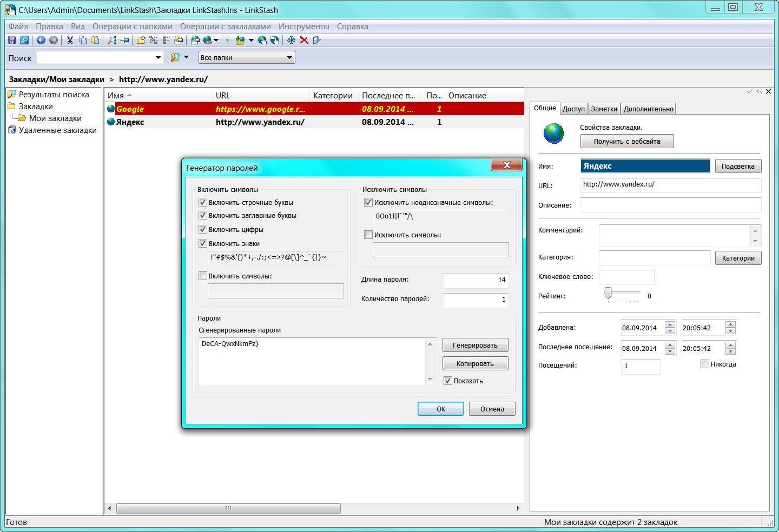Click the Отмена button
This screenshot has width=779, height=532.
click(492, 409)
